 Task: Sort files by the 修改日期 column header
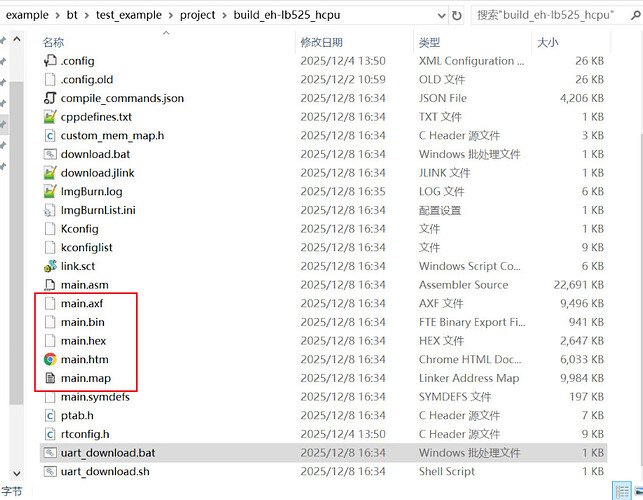click(x=321, y=43)
